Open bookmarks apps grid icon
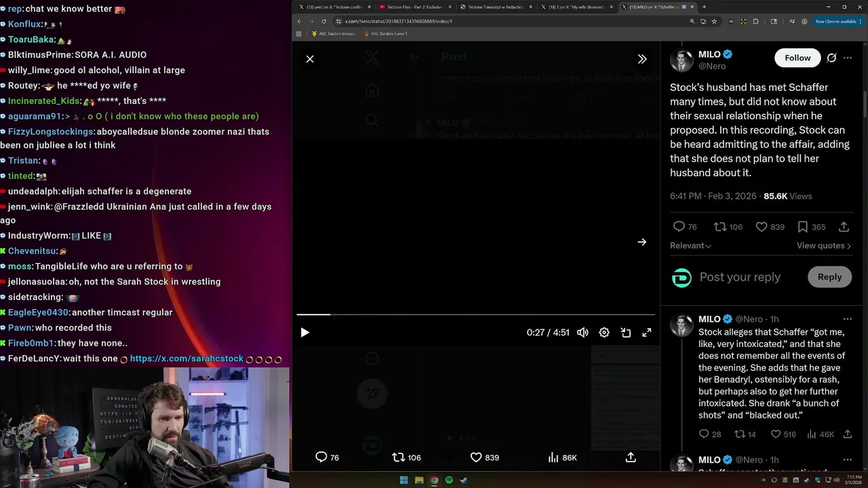The height and width of the screenshot is (488, 868). pyautogui.click(x=299, y=33)
